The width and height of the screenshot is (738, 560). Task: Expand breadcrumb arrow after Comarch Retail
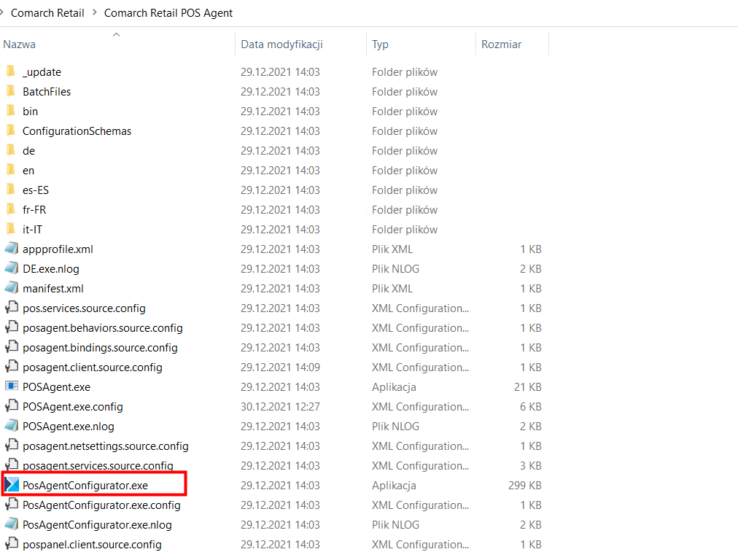tap(94, 12)
